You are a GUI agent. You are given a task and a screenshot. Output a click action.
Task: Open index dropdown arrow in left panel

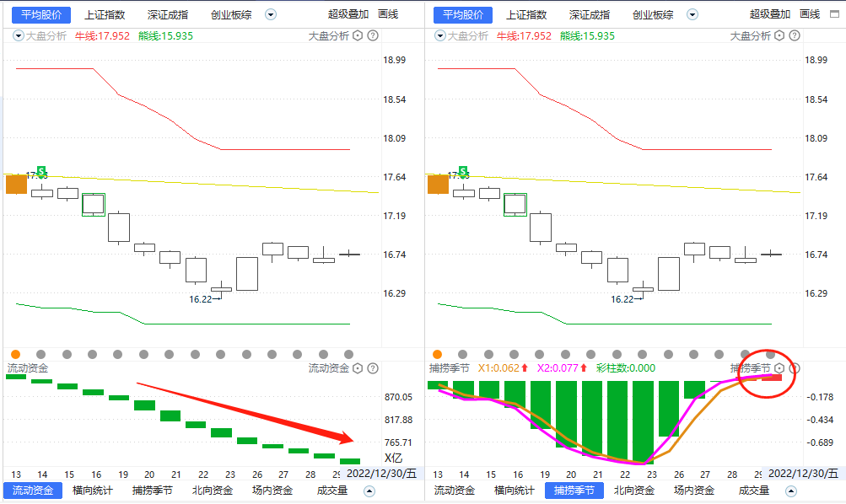[271, 15]
